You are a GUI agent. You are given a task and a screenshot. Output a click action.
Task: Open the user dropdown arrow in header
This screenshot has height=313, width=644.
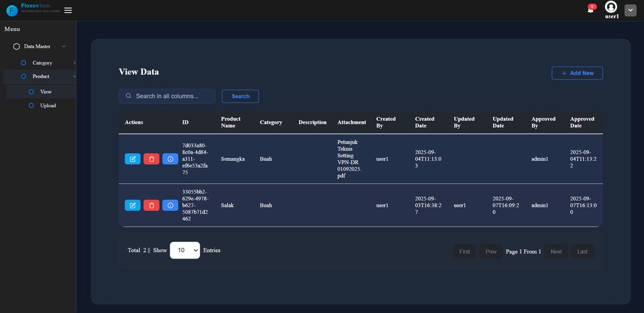coord(630,10)
